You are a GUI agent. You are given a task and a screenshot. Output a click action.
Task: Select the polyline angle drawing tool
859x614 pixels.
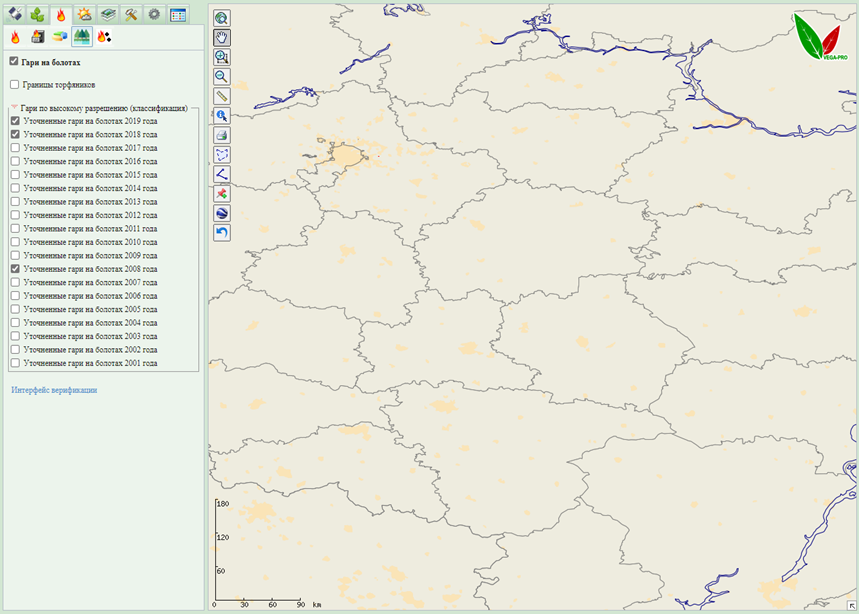[222, 174]
